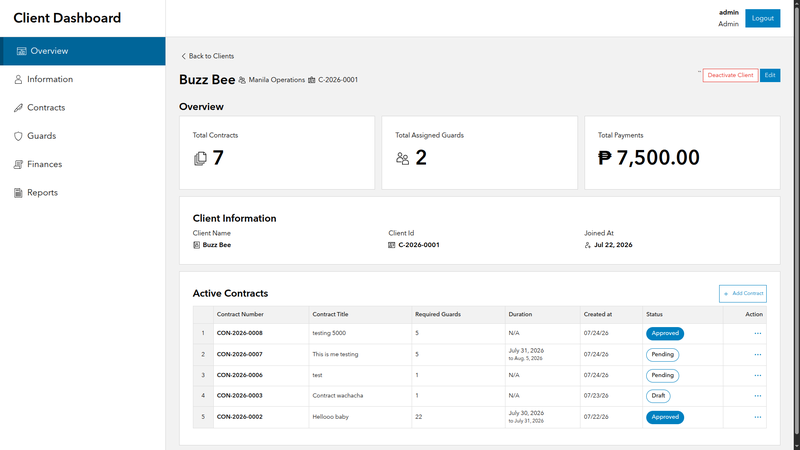Select contract number CON-2026-0002

(x=240, y=417)
